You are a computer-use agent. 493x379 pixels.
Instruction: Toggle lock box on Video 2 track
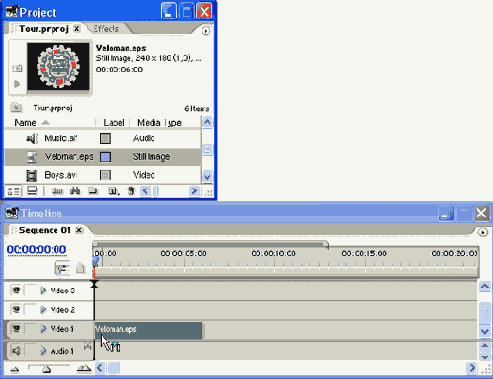tap(30, 309)
